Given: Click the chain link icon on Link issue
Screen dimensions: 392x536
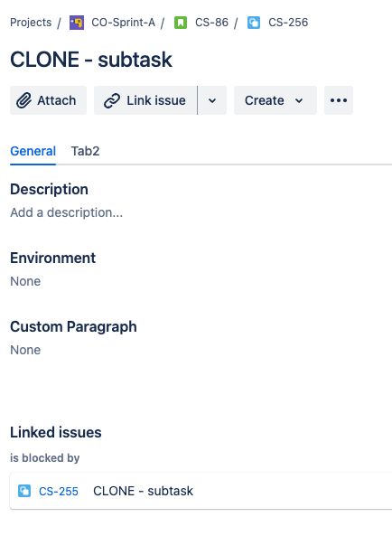Looking at the screenshot, I should click(112, 100).
